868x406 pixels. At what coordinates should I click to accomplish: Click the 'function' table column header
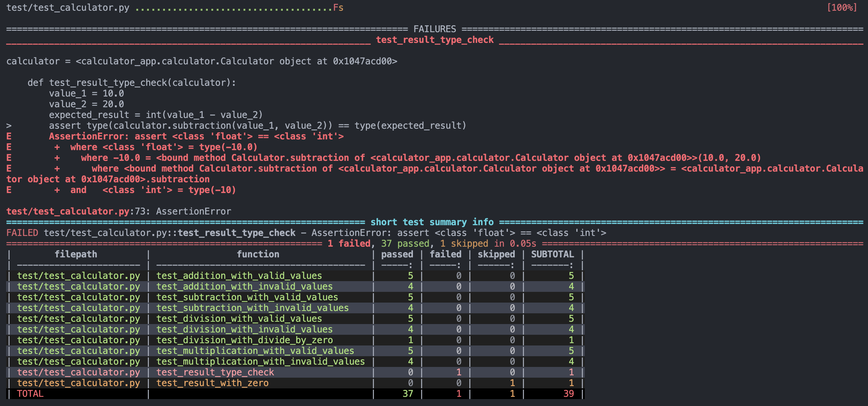(x=258, y=254)
